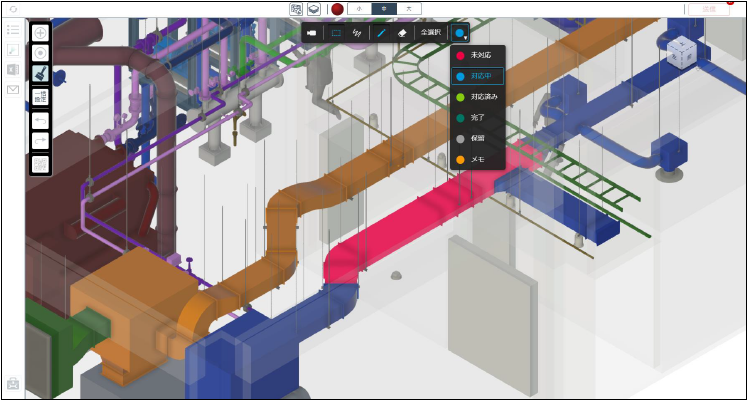This screenshot has height=402, width=749.
Task: Click the 全選択 select-all button
Action: 430,33
